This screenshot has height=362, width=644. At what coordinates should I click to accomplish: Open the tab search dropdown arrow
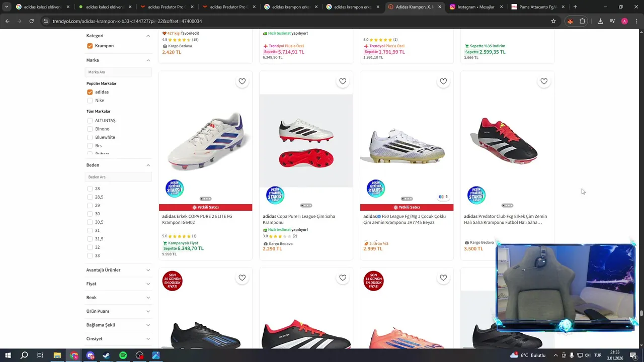pos(7,7)
